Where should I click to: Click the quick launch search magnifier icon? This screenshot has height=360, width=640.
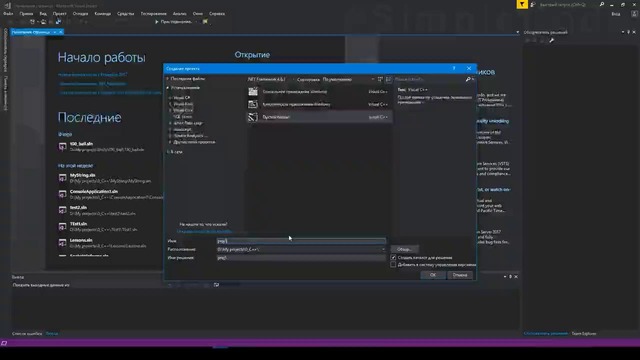(x=602, y=4)
